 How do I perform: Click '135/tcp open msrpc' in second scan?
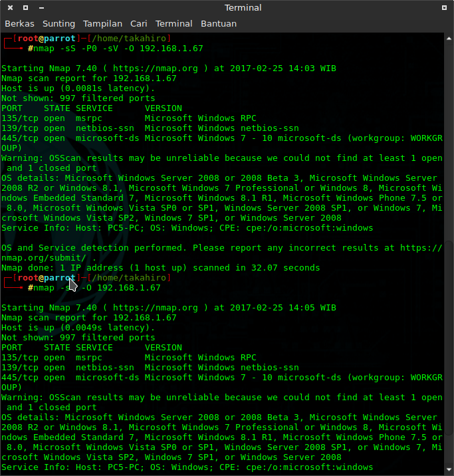pos(52,357)
